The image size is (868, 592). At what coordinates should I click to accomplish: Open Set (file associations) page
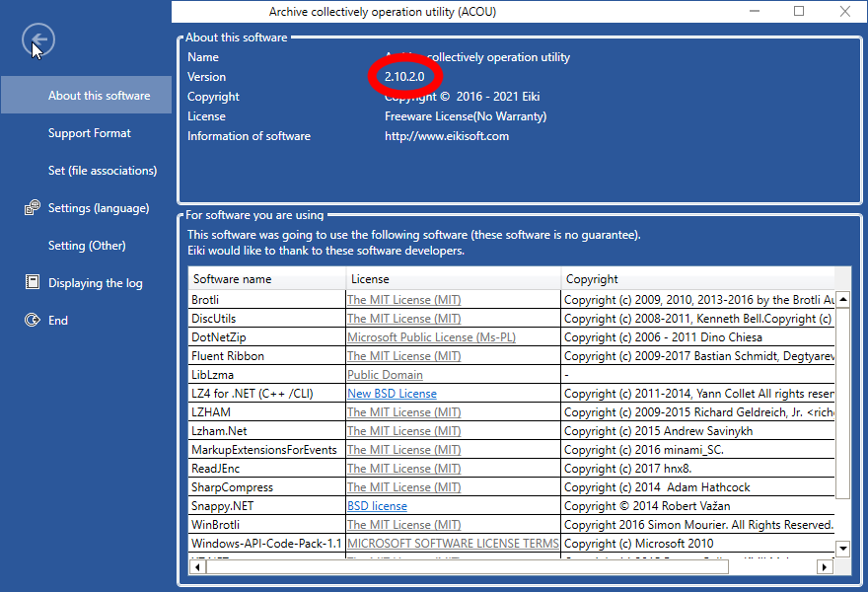(x=103, y=171)
